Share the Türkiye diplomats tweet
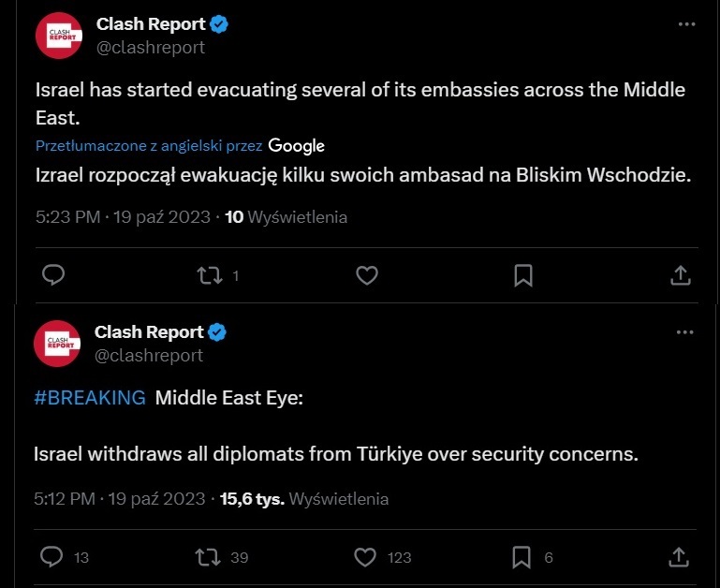The image size is (720, 588). tap(682, 557)
